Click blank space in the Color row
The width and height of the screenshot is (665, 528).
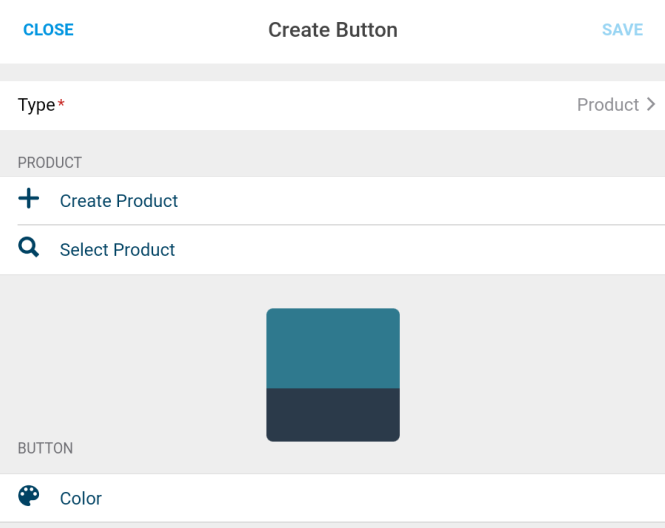(x=382, y=499)
